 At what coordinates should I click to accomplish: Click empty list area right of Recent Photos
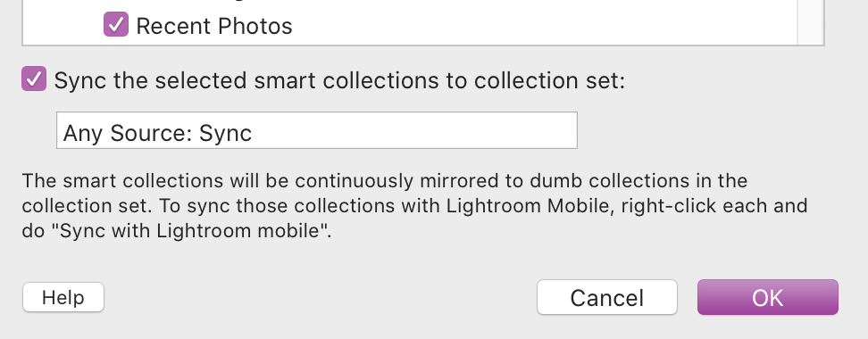click(543, 26)
